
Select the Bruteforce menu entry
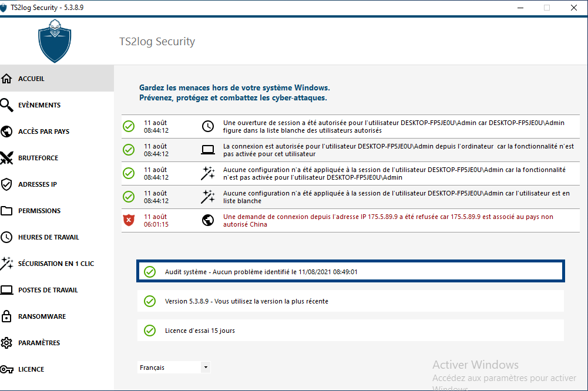click(x=57, y=158)
